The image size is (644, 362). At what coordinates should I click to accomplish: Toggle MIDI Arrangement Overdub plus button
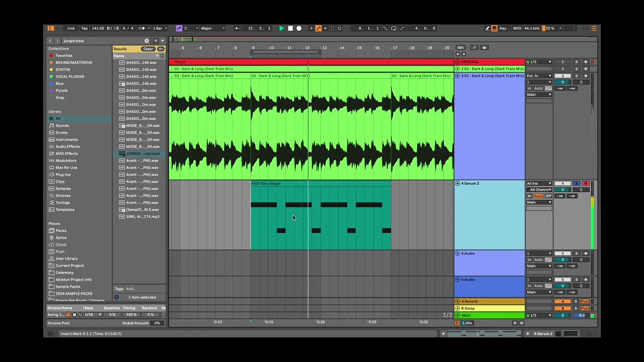pos(311,28)
